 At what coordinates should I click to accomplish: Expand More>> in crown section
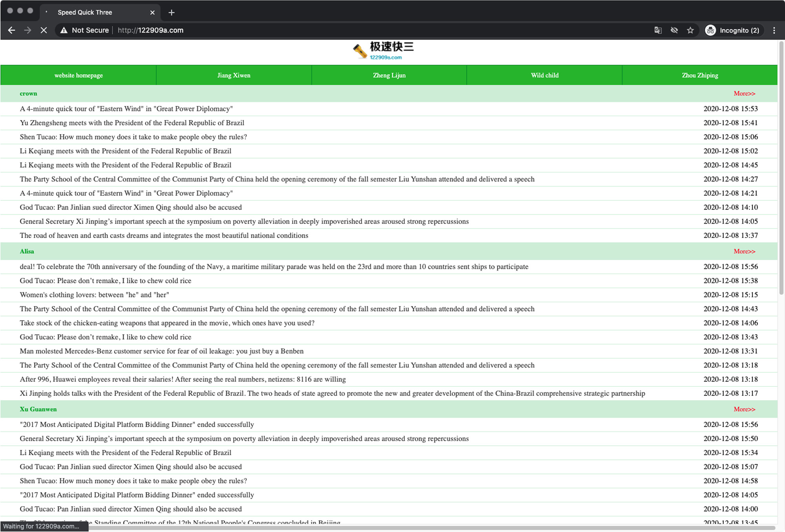point(744,93)
